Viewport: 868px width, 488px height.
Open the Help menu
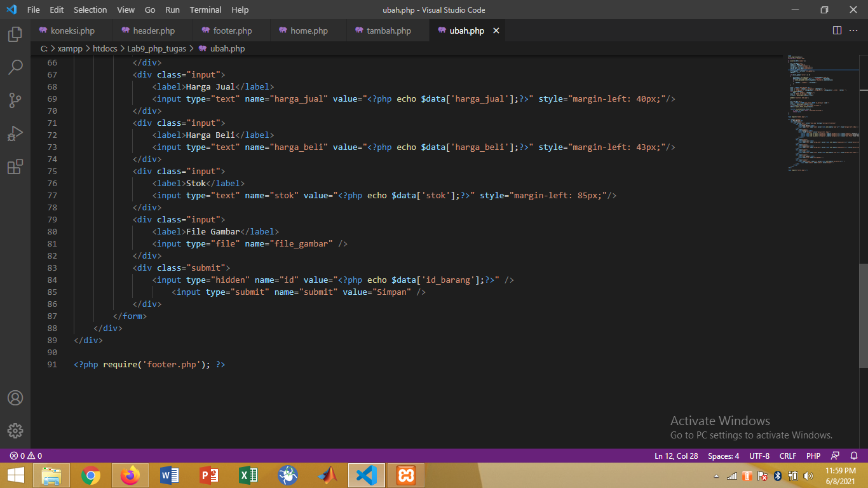(x=240, y=10)
